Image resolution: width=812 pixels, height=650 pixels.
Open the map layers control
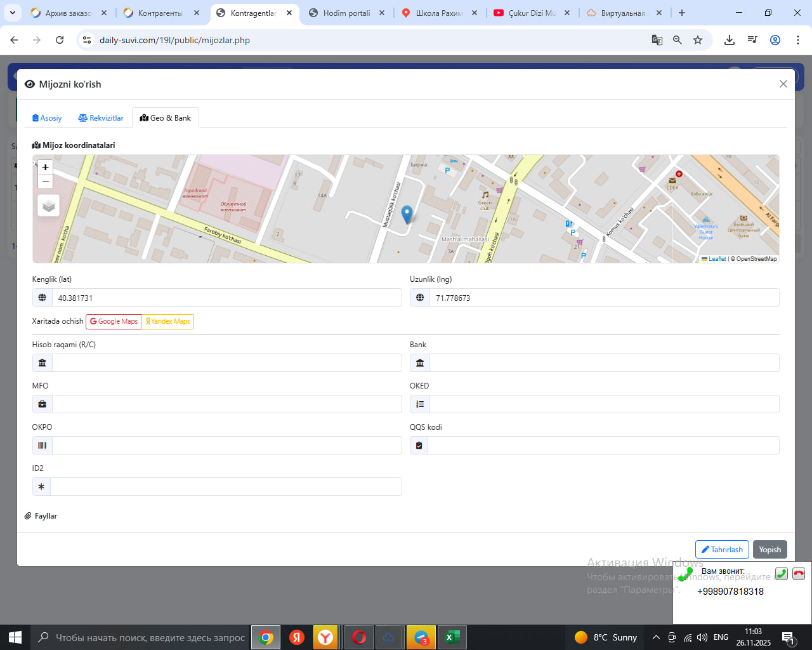coord(48,206)
